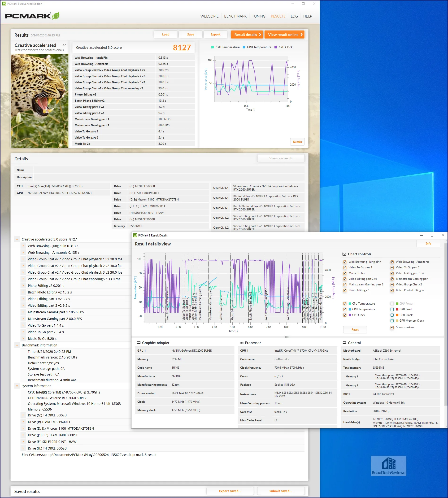Image resolution: width=448 pixels, height=498 pixels.
Task: Enable the GPU Clock checkbox
Action: point(392,315)
